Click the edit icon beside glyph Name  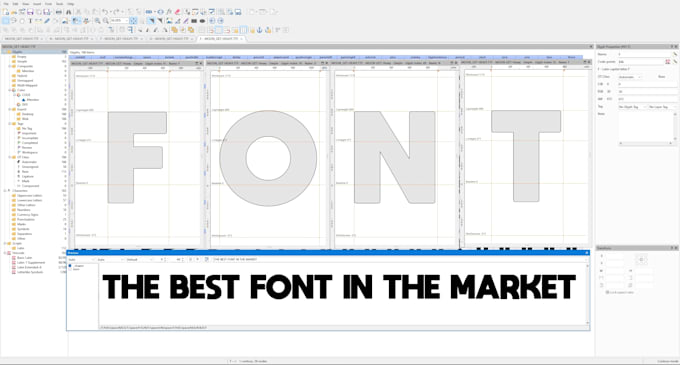click(675, 54)
